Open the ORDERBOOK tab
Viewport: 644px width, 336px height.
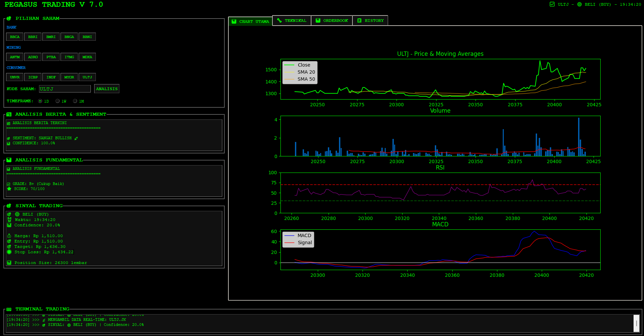[x=332, y=21]
